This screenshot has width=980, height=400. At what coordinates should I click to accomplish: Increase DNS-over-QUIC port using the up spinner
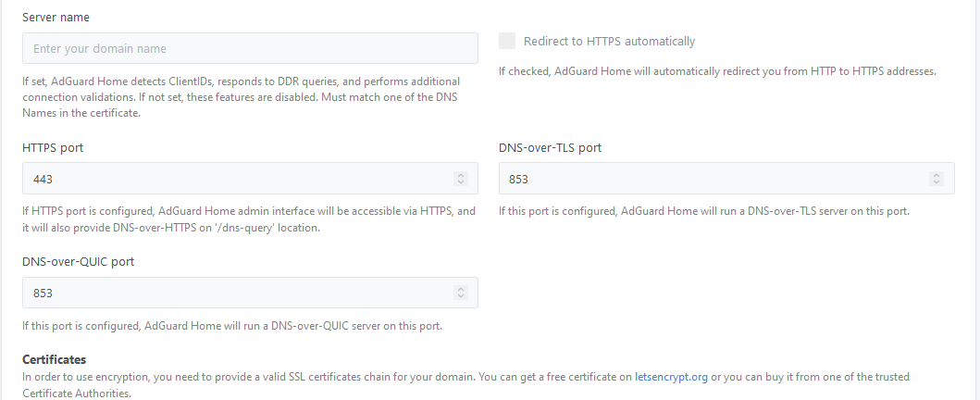click(461, 289)
